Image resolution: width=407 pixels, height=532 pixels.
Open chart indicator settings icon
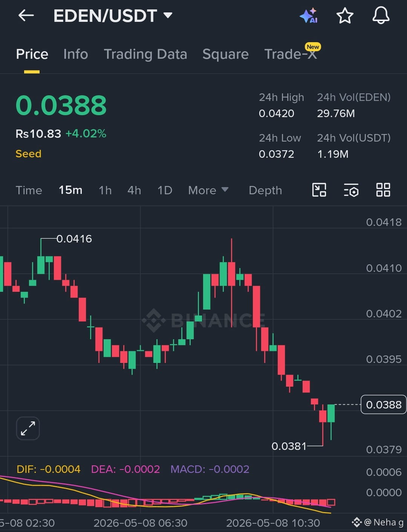[x=351, y=190]
